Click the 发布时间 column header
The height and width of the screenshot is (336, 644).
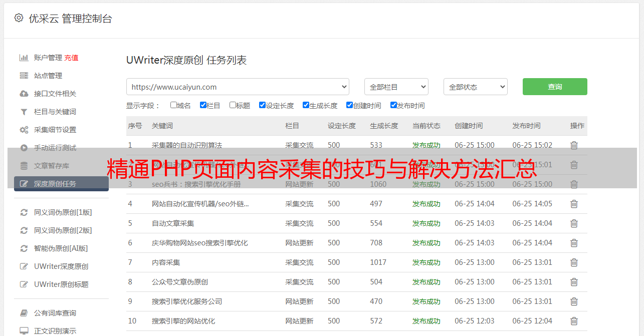[526, 126]
